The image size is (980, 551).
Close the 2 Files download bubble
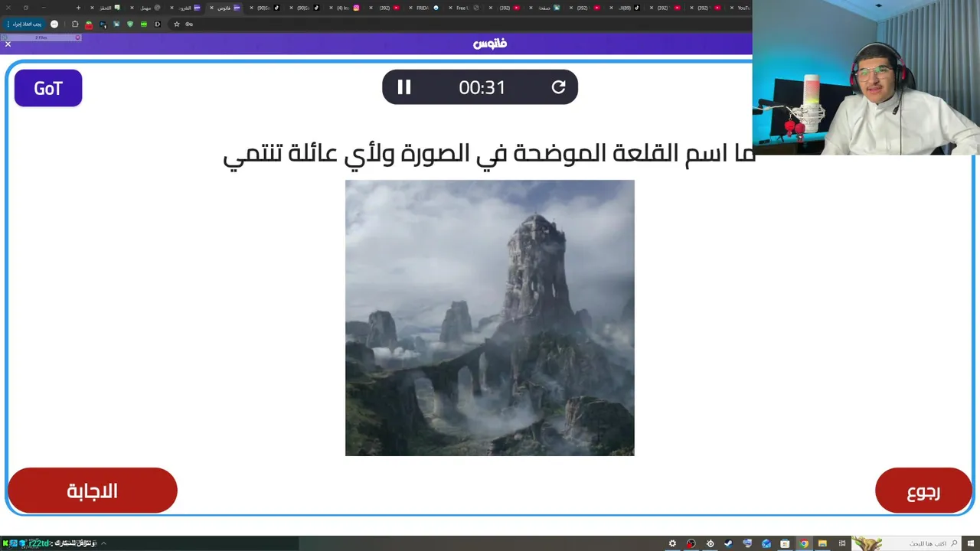(78, 37)
